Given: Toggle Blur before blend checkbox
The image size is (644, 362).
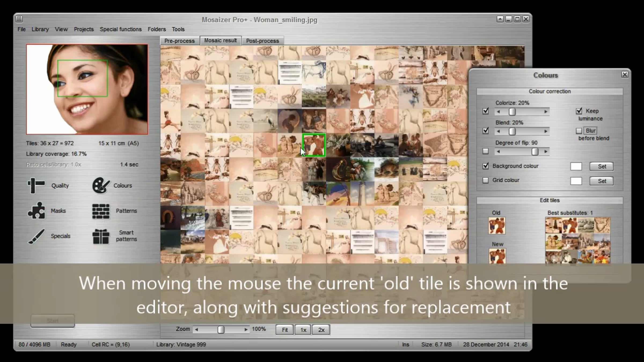Looking at the screenshot, I should pyautogui.click(x=579, y=131).
